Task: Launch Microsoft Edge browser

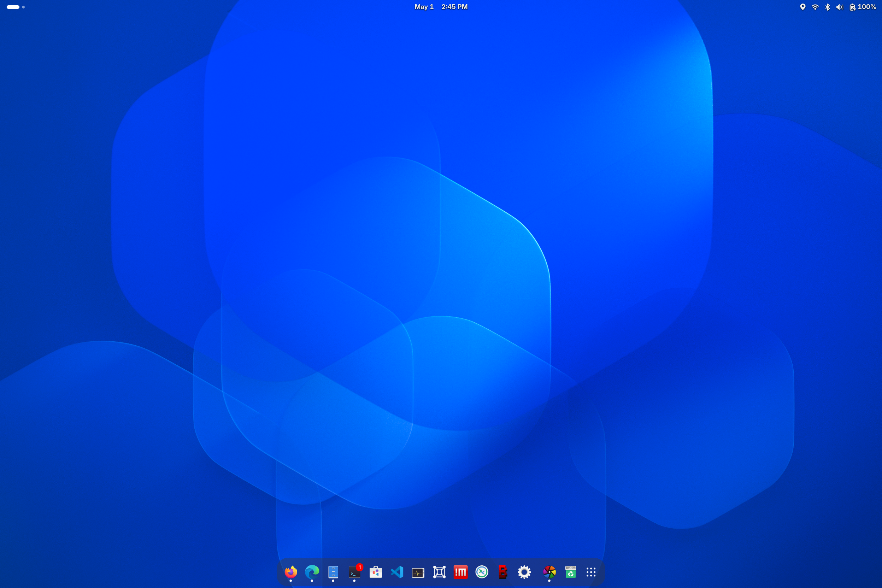Action: pos(312,572)
